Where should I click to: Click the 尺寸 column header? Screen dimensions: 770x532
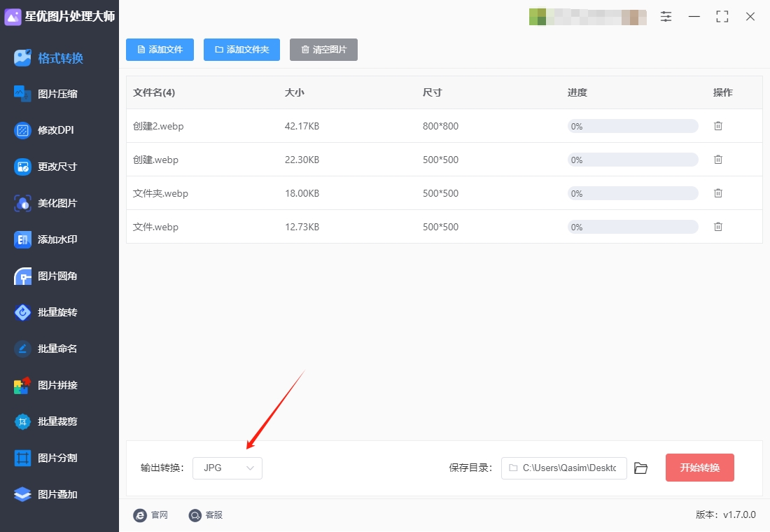[432, 92]
